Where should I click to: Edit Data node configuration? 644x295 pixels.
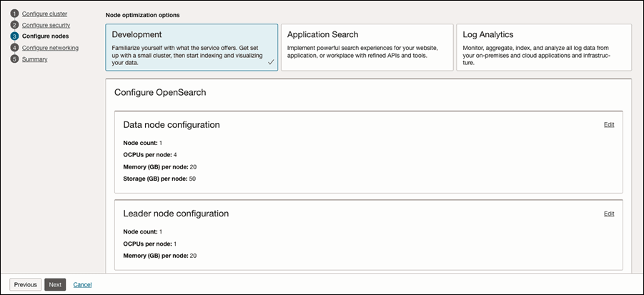[x=609, y=125]
